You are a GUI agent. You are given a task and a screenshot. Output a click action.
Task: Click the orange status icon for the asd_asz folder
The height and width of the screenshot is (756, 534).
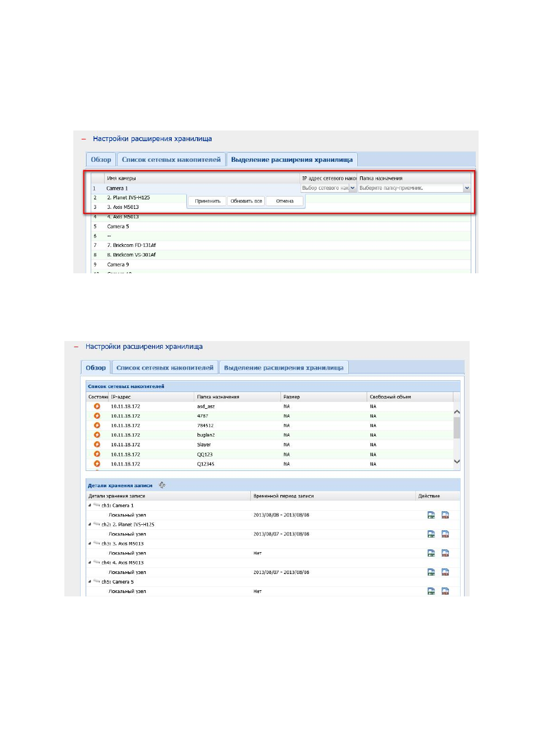(97, 407)
